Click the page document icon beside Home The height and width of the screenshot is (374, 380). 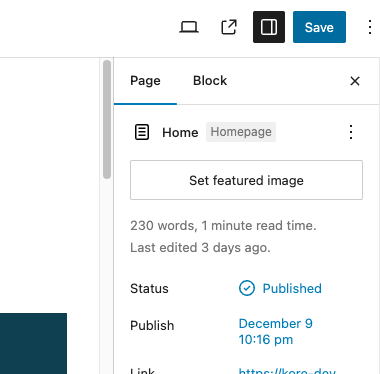tap(142, 132)
